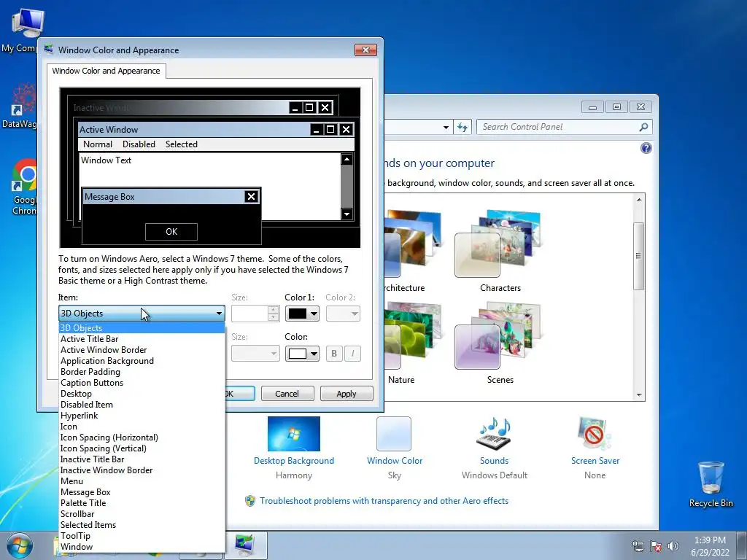Choose Icon Spacing (Vertical) option
This screenshot has width=747, height=560.
coord(142,448)
